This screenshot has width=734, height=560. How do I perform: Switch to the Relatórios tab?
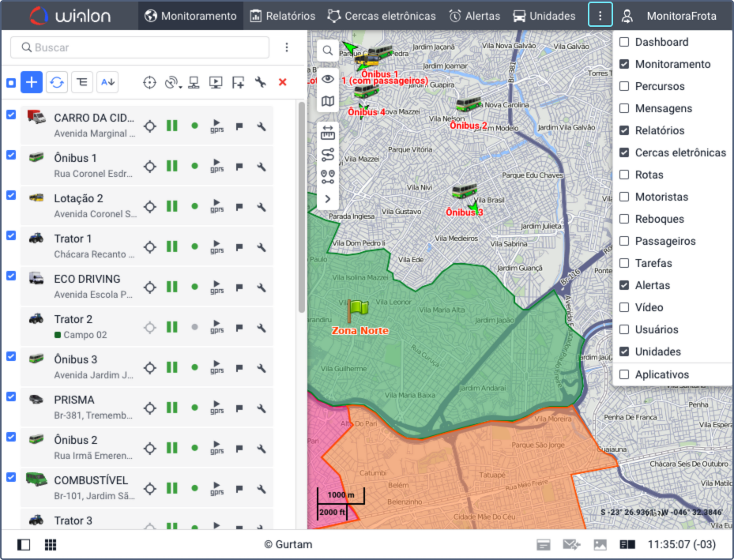point(282,16)
